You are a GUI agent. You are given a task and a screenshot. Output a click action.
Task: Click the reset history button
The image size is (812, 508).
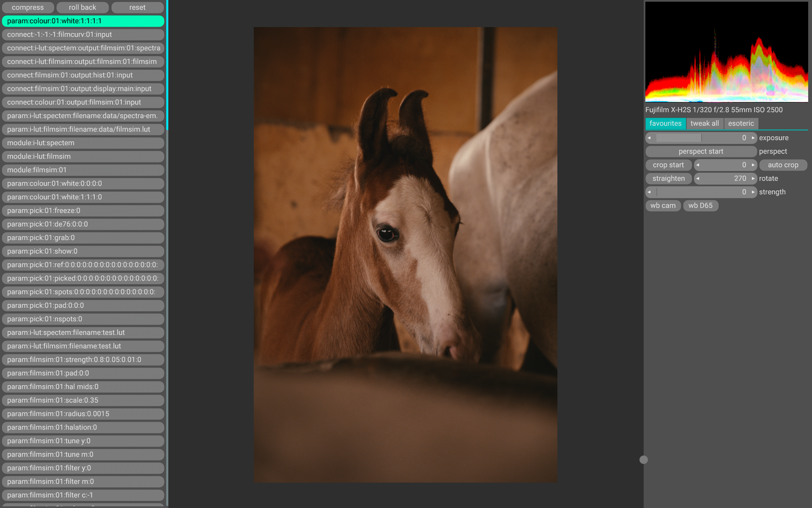137,8
